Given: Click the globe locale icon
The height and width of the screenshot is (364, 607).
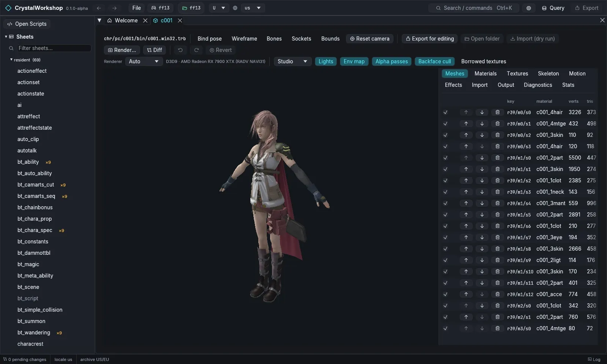Looking at the screenshot, I should (235, 8).
